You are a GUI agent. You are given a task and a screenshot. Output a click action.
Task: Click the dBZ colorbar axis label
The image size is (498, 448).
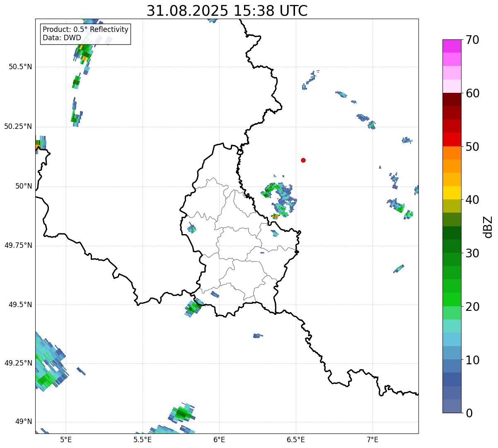488,226
